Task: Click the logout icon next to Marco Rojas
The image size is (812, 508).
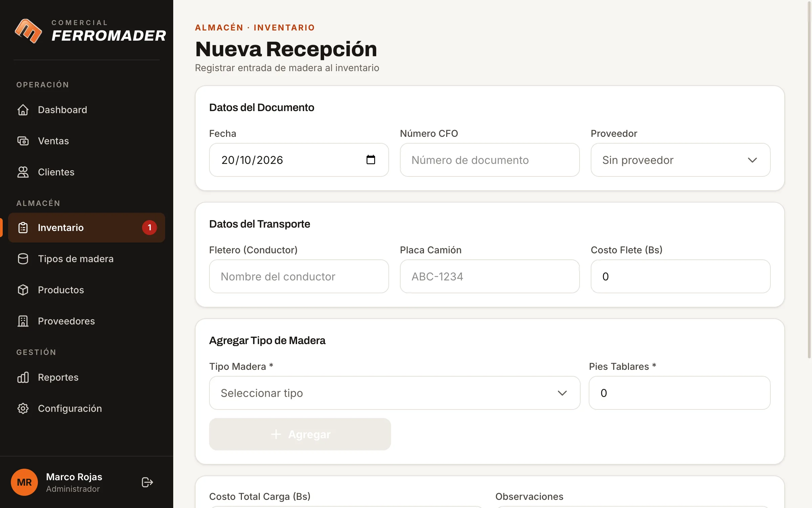Action: (x=147, y=482)
